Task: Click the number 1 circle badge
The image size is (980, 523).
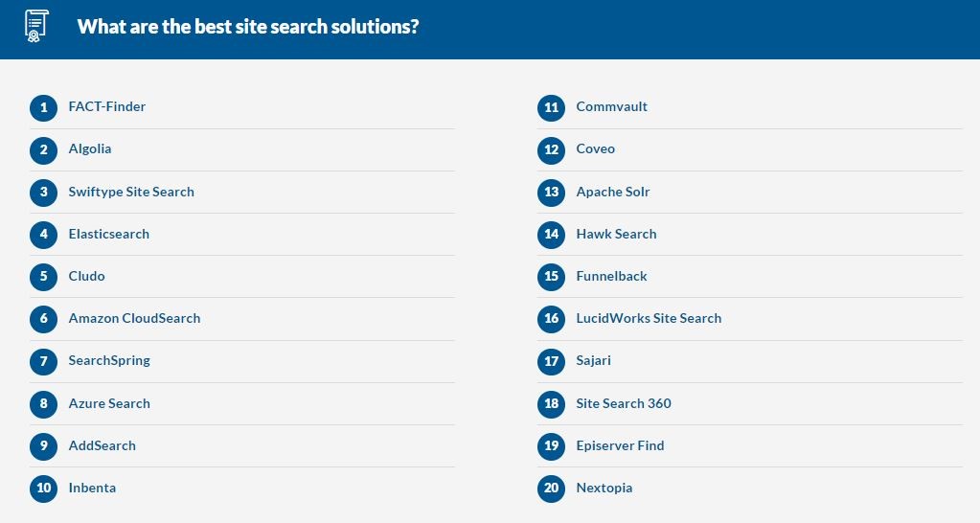Action: click(44, 107)
